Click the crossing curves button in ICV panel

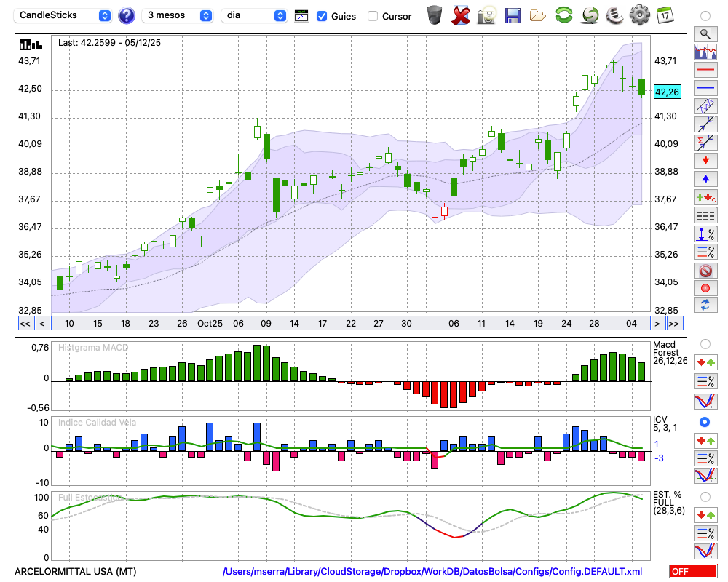[x=705, y=477]
